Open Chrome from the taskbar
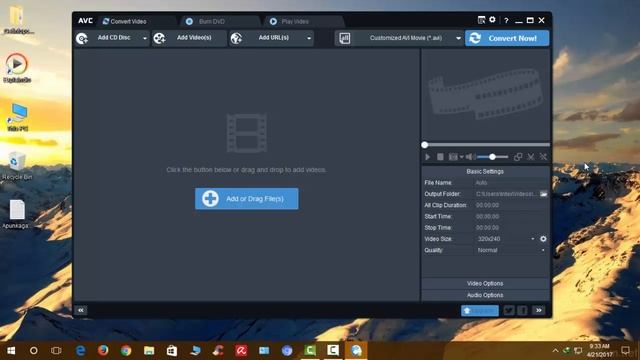The height and width of the screenshot is (360, 640). coord(126,351)
